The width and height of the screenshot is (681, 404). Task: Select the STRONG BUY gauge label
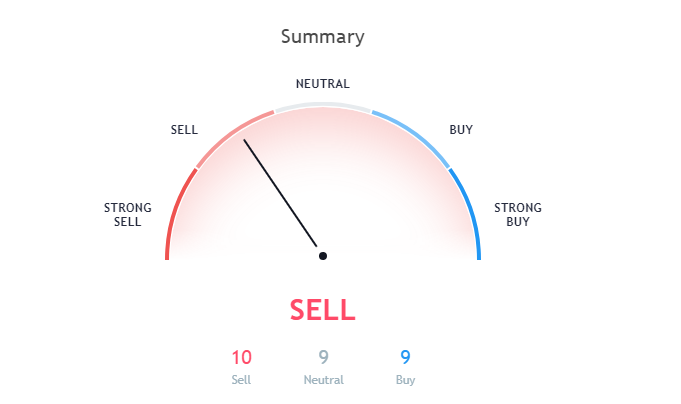[x=518, y=215]
